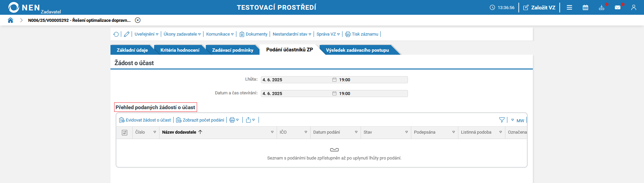644x183 pixels.
Task: Open downloads icon with red badge
Action: (602, 7)
